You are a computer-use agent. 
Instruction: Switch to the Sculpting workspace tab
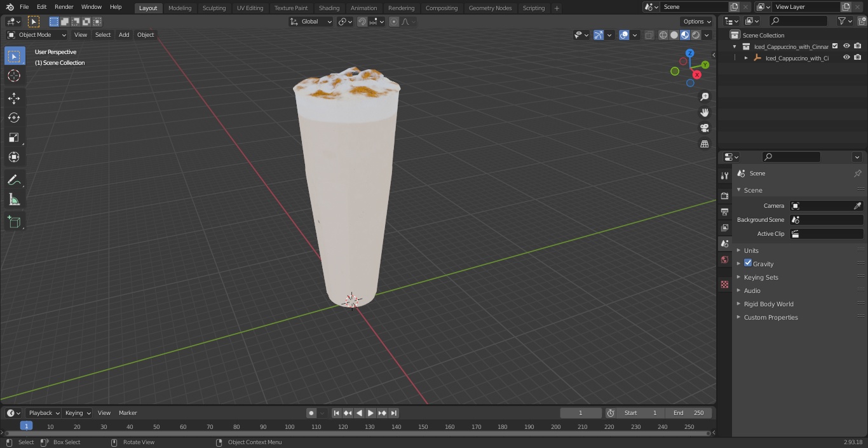pyautogui.click(x=214, y=8)
